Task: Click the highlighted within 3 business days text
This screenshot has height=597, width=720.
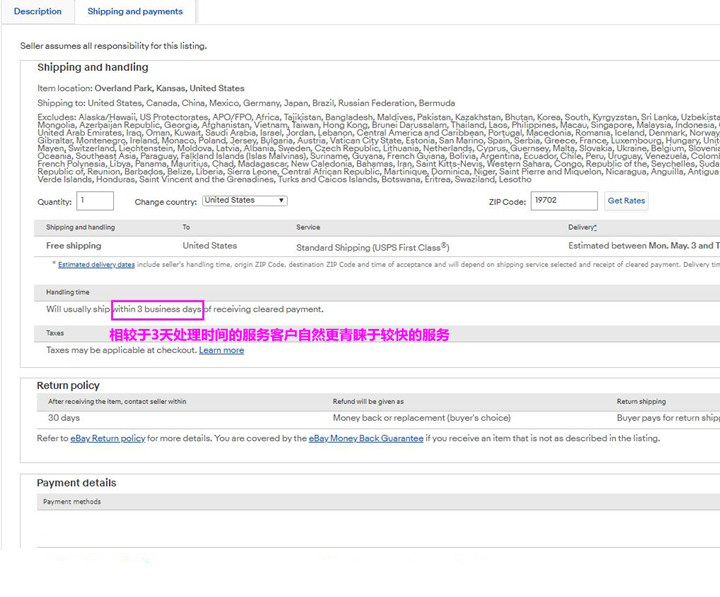Action: (158, 310)
